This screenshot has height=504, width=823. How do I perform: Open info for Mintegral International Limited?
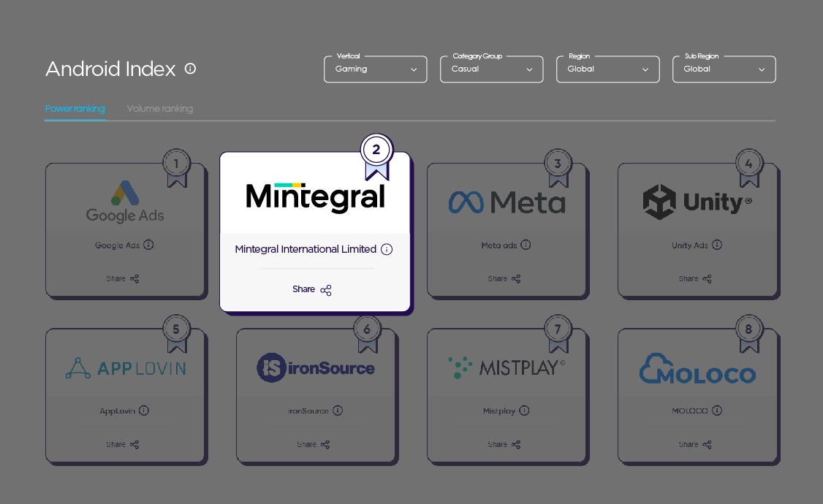[387, 249]
